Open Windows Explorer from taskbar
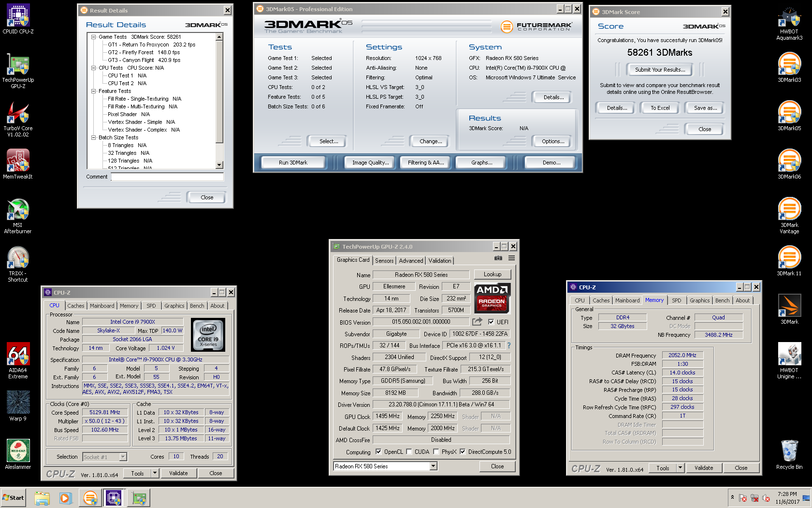Image resolution: width=812 pixels, height=508 pixels. coord(42,498)
